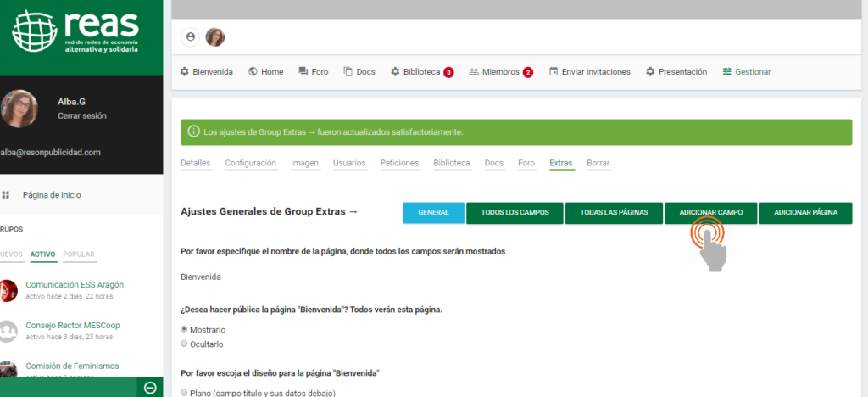
Task: Click the REAS logo in the header
Action: pos(76,32)
